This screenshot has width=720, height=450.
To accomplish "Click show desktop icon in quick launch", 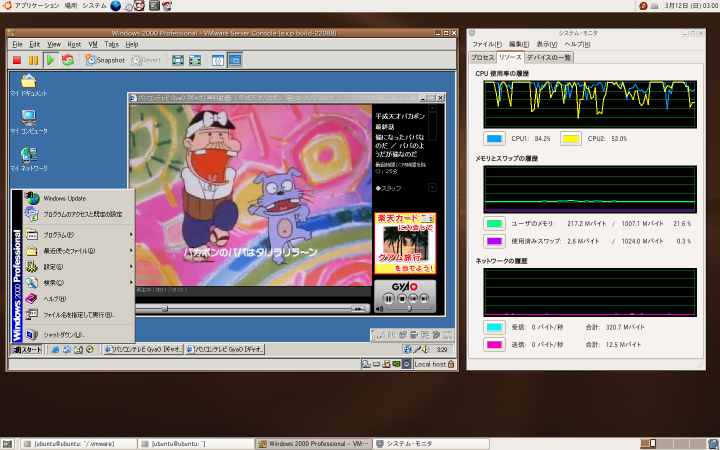I will coord(78,350).
